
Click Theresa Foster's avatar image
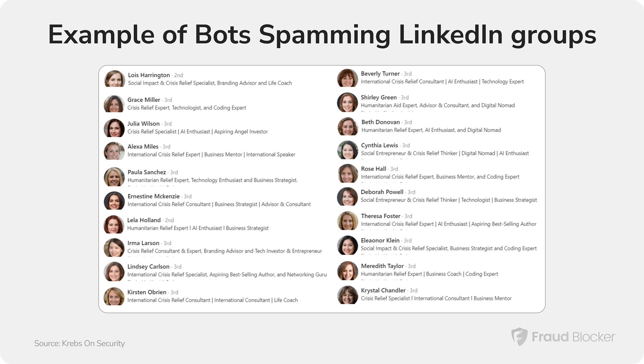pyautogui.click(x=347, y=221)
